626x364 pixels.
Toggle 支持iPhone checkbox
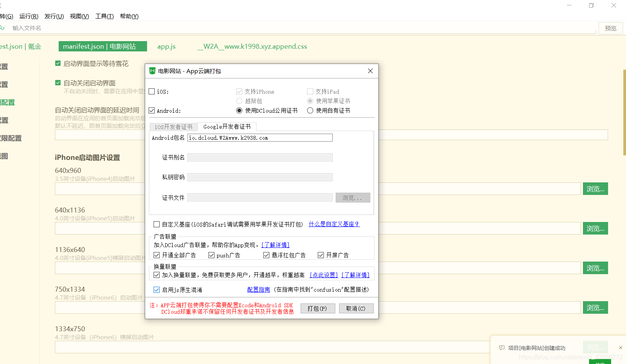click(239, 91)
